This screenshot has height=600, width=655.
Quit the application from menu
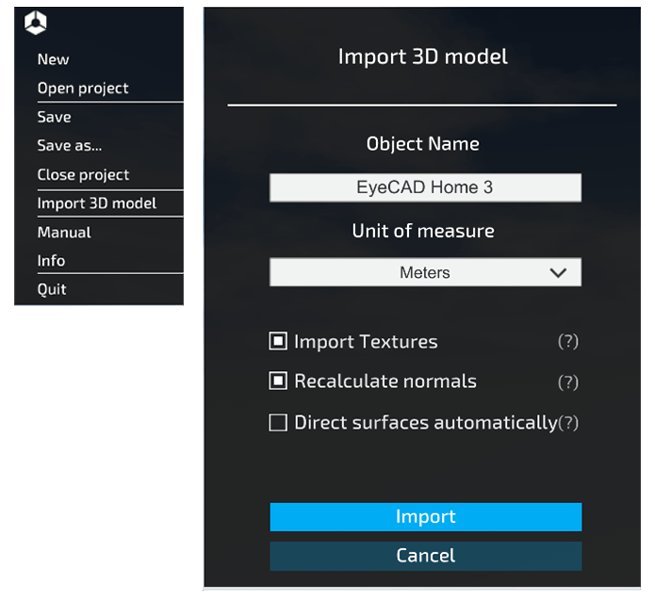point(52,289)
